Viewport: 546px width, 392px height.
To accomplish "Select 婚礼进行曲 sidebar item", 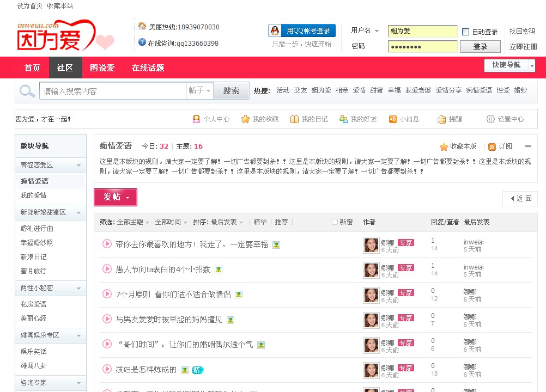I will coord(37,229).
